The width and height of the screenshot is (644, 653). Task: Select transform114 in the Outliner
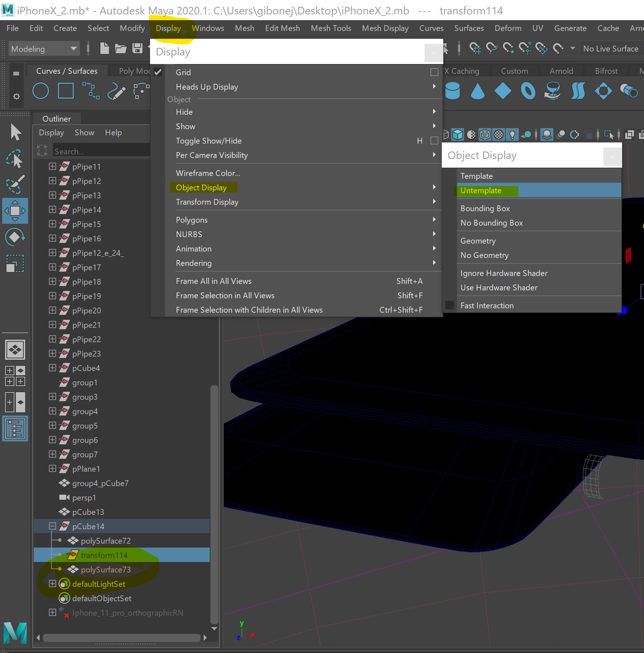pyautogui.click(x=104, y=555)
